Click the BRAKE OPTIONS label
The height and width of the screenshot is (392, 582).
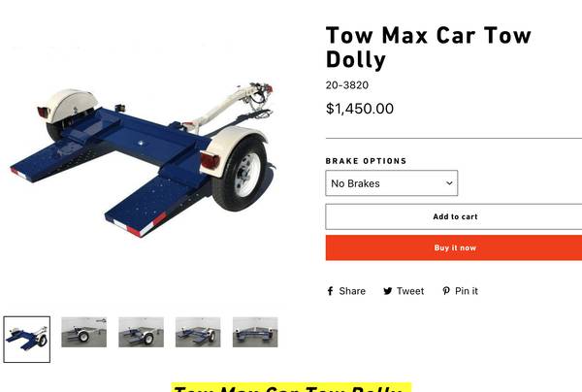[x=366, y=161]
